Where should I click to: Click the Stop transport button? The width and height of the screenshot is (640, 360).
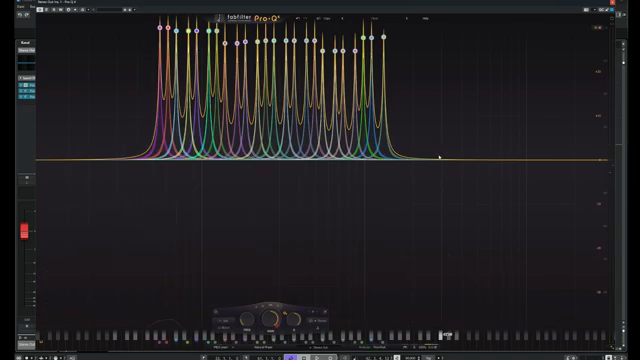(304, 358)
